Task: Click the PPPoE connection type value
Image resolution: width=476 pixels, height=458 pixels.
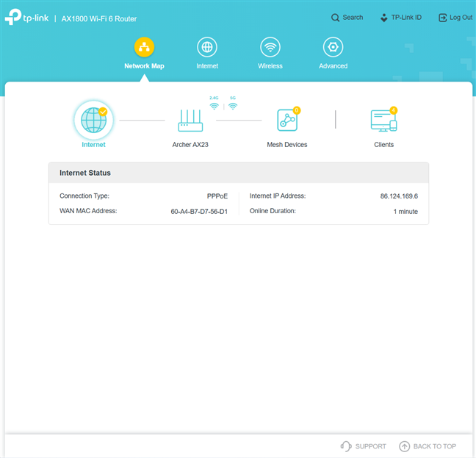Action: 217,196
